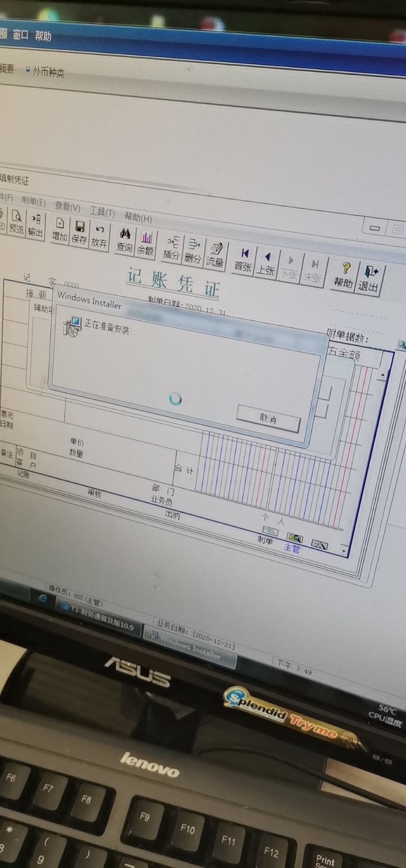406x868 pixels.
Task: Switch to T3-财务通普及版10.9 taskbar button
Action: [97, 617]
